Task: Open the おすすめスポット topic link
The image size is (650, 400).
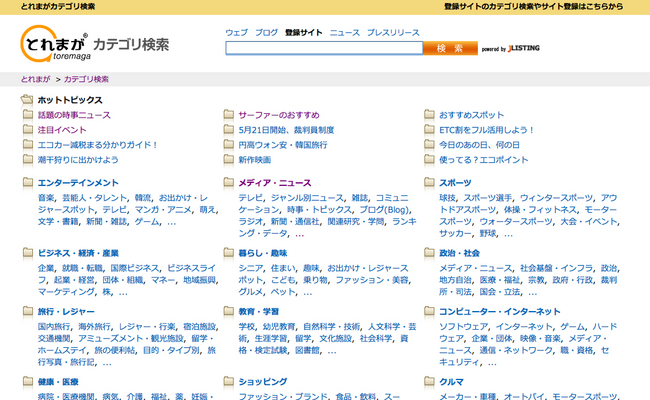Action: 471,115
